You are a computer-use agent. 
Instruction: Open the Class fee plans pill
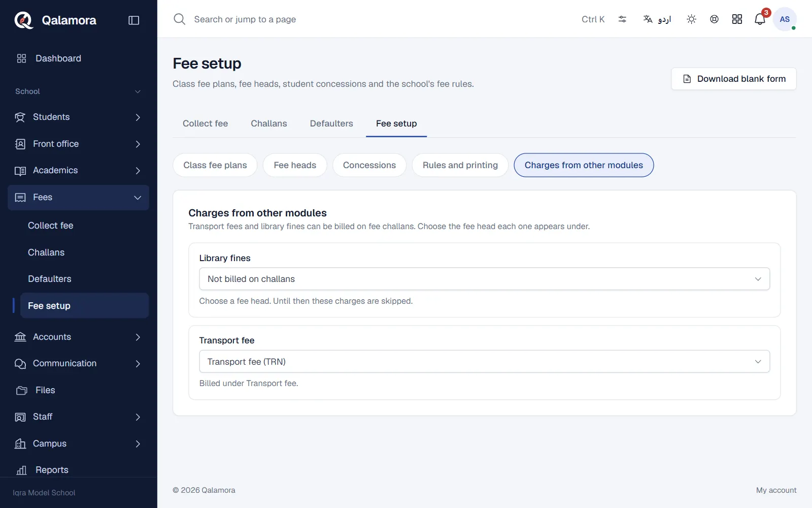pyautogui.click(x=215, y=165)
